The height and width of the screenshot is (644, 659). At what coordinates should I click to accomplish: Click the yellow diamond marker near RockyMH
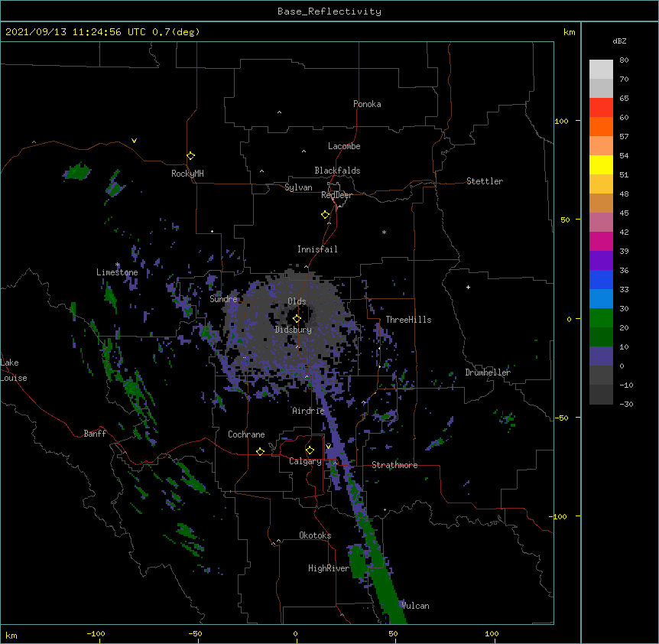tap(191, 156)
